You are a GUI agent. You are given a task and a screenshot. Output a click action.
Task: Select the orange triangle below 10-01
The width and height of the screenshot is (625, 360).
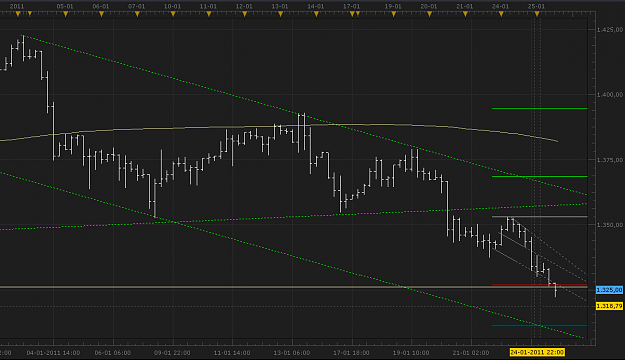173,14
